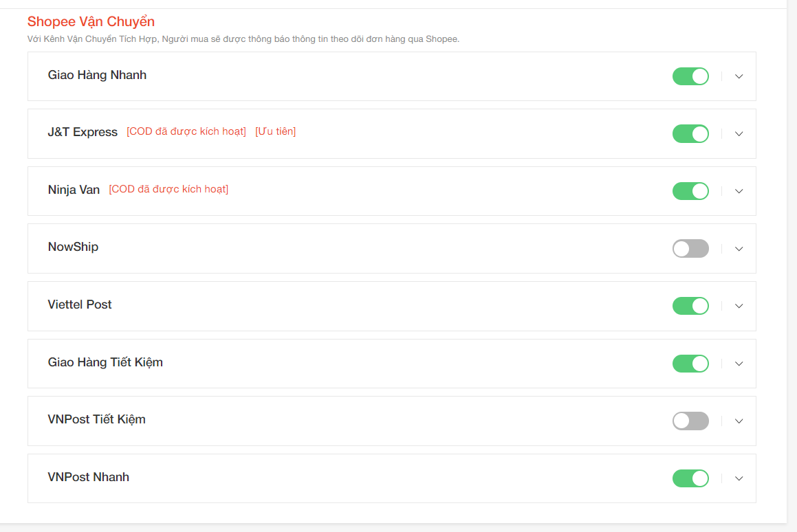Select the Giao Hàng Nhanh label
The height and width of the screenshot is (532, 797).
pos(97,75)
